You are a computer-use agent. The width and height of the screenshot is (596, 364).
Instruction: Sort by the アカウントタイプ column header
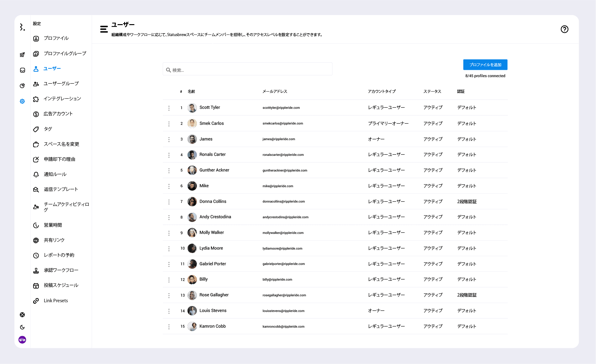(x=382, y=92)
